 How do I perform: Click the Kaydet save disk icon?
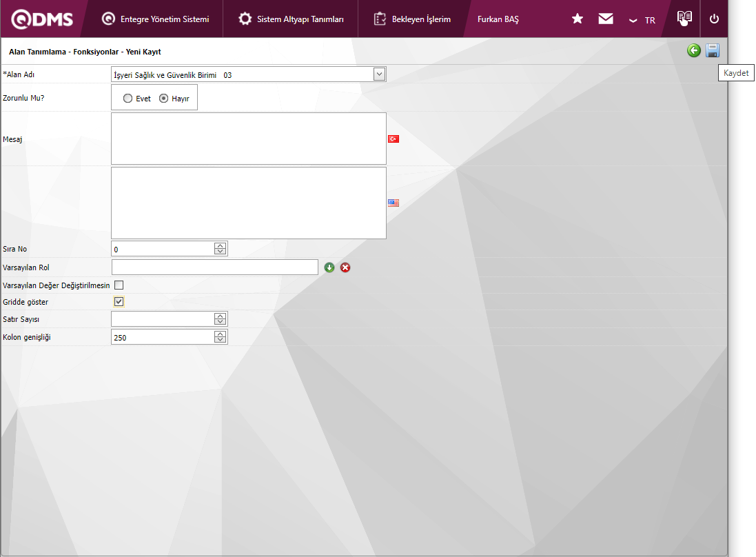[713, 50]
